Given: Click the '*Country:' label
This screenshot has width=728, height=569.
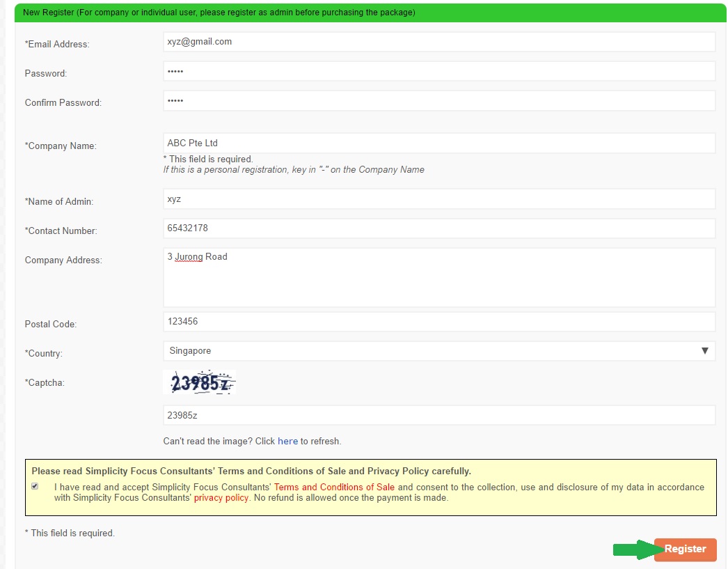Looking at the screenshot, I should [44, 354].
